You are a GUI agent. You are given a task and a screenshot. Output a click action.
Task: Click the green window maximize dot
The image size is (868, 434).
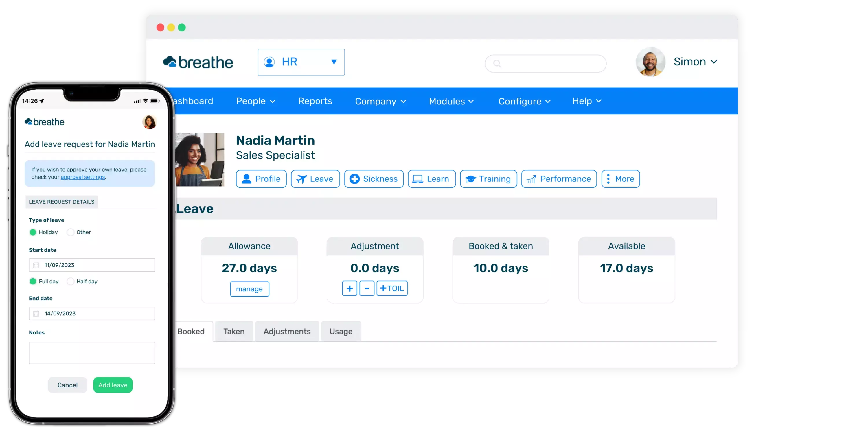(x=182, y=27)
